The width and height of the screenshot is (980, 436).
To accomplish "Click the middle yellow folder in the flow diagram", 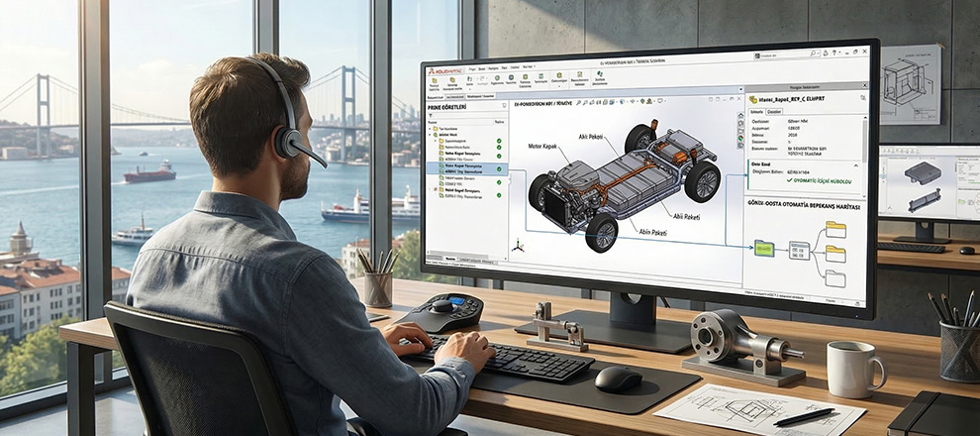I will tap(835, 254).
